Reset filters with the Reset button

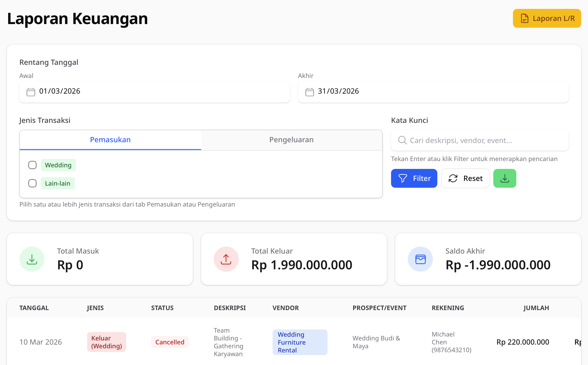point(465,178)
